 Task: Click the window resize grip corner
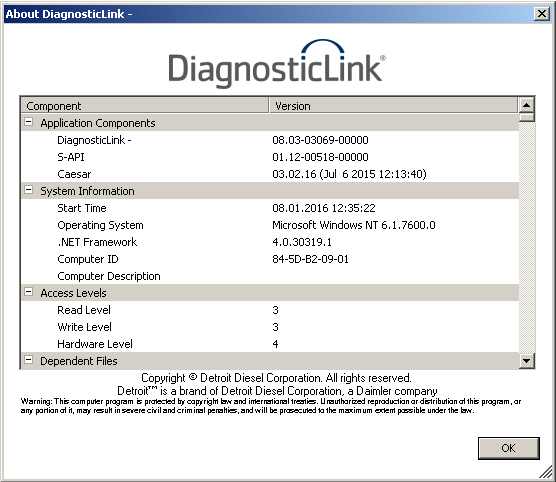(x=546, y=473)
